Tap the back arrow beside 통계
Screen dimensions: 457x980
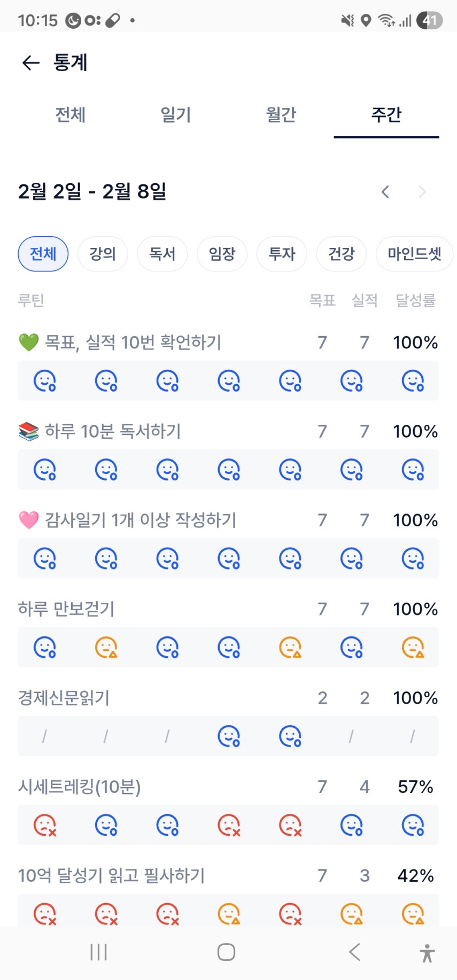coord(31,63)
